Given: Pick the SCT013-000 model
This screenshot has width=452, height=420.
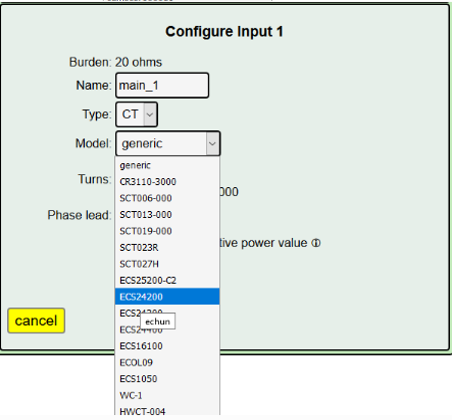Looking at the screenshot, I should click(167, 214).
